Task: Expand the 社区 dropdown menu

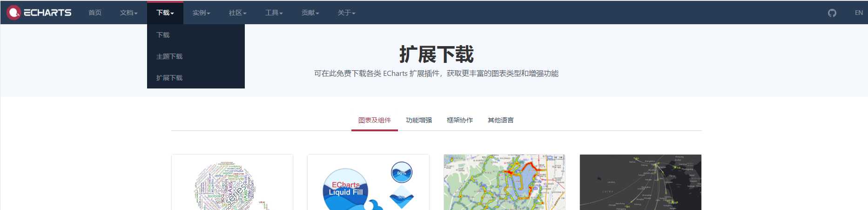Action: [x=238, y=13]
